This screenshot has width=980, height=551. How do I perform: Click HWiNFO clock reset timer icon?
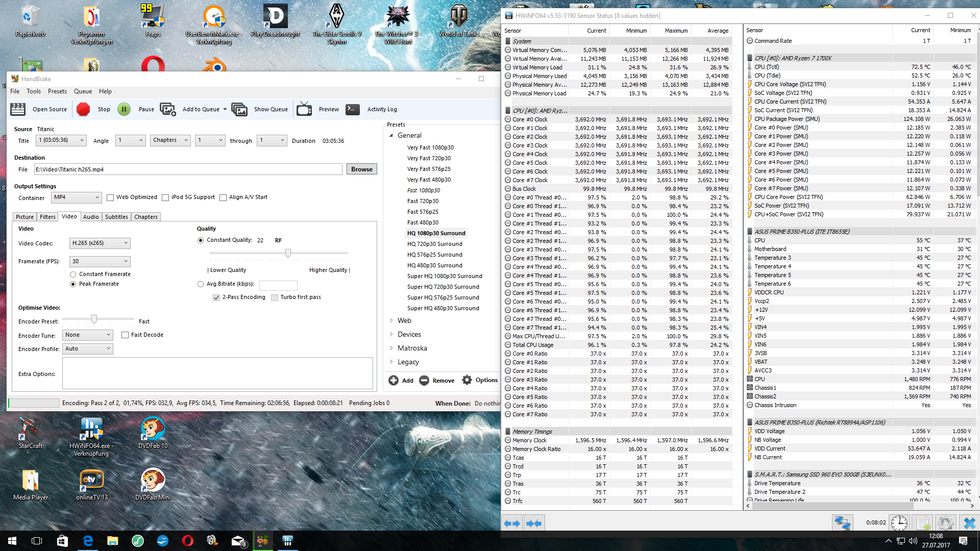[899, 523]
